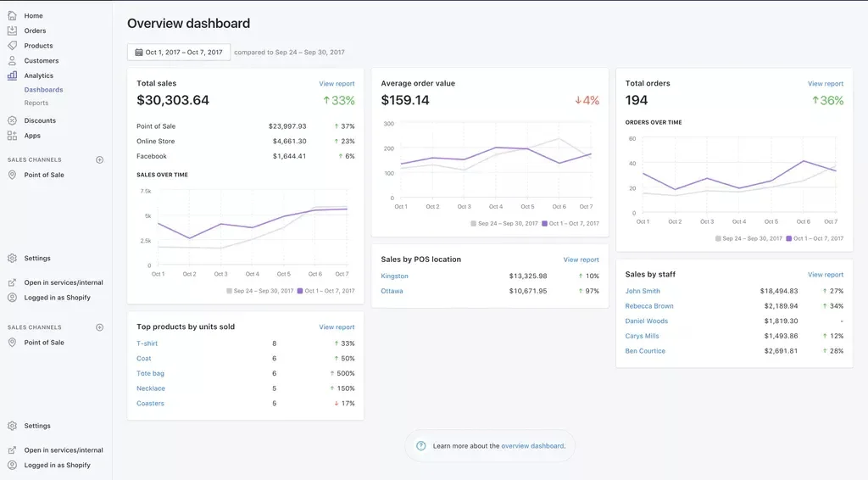Screen dimensions: 868x480
Task: Open the Kingston POS location
Action: point(394,276)
